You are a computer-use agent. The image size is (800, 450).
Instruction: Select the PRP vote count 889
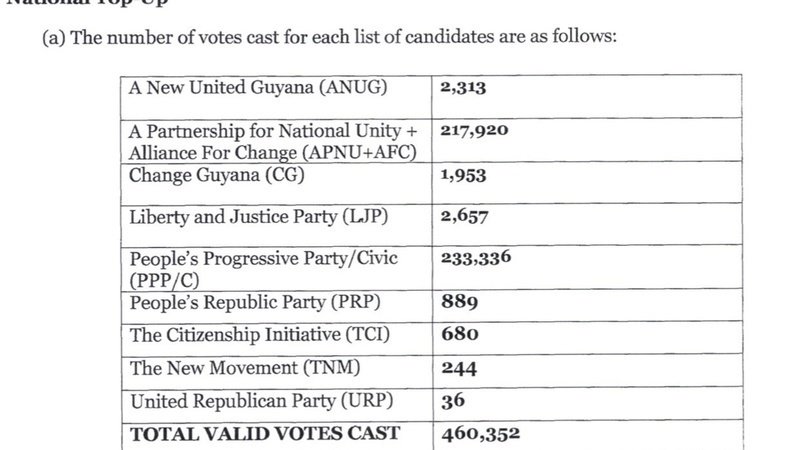[459, 302]
